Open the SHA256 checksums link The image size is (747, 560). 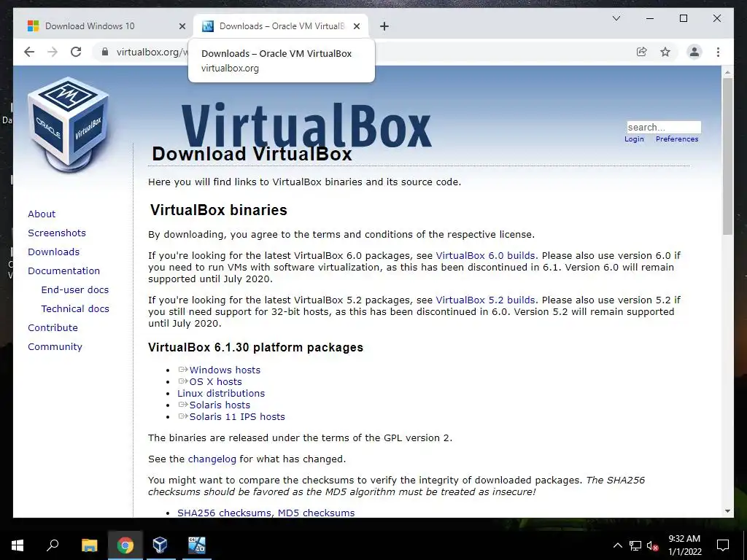click(224, 513)
